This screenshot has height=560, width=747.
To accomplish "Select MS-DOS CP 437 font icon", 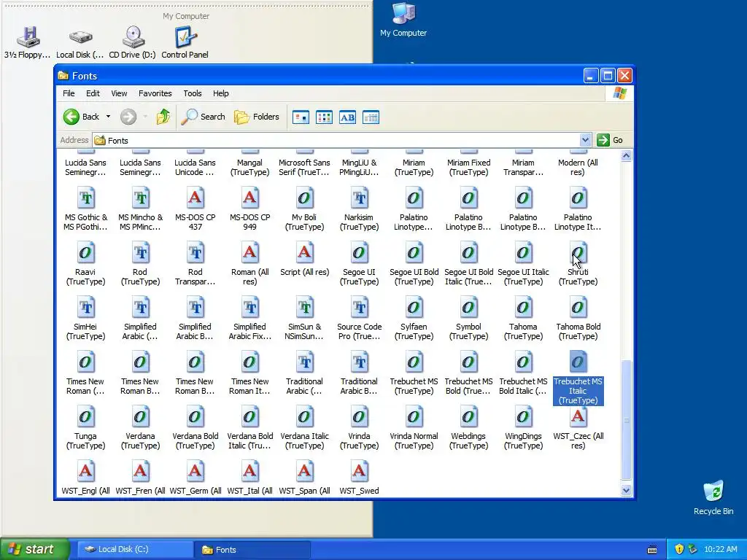I will 195,198.
